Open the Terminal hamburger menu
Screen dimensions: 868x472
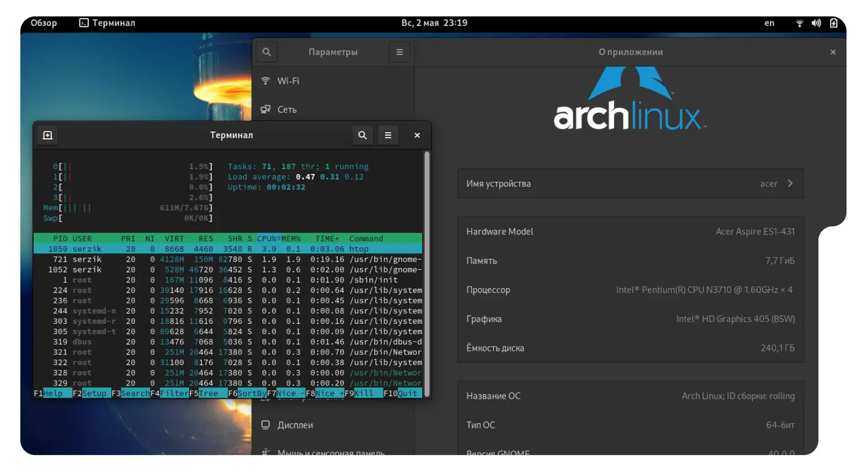click(388, 135)
